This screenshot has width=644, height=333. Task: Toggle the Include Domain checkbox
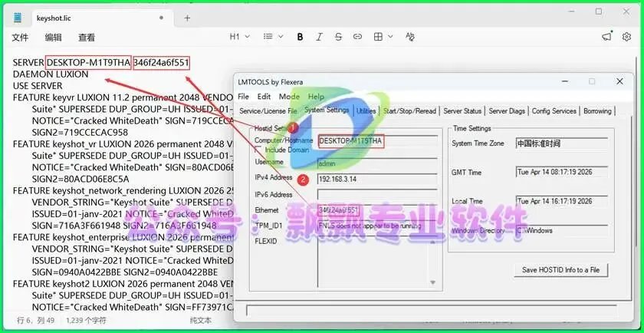pos(259,150)
